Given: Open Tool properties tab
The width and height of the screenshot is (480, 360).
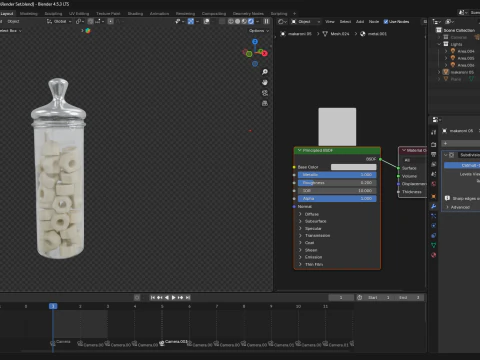Looking at the screenshot, I should [433, 132].
